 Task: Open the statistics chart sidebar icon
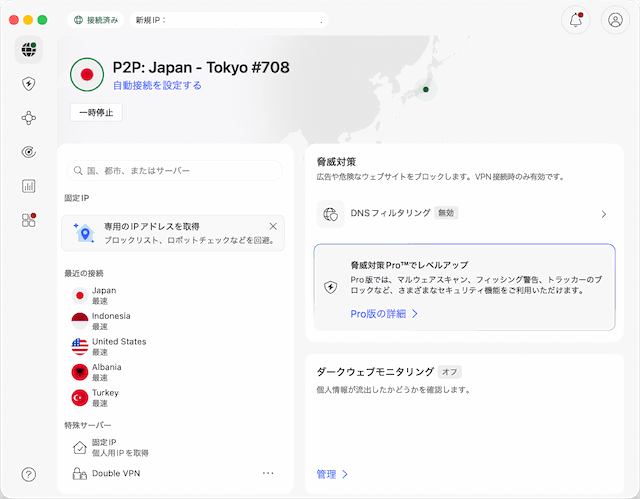pos(29,186)
